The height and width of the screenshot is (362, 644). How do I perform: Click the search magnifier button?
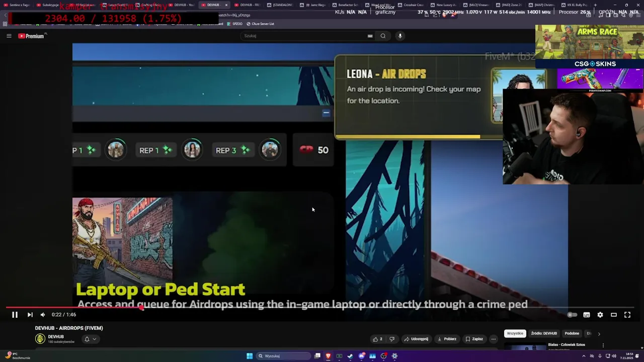tap(383, 36)
